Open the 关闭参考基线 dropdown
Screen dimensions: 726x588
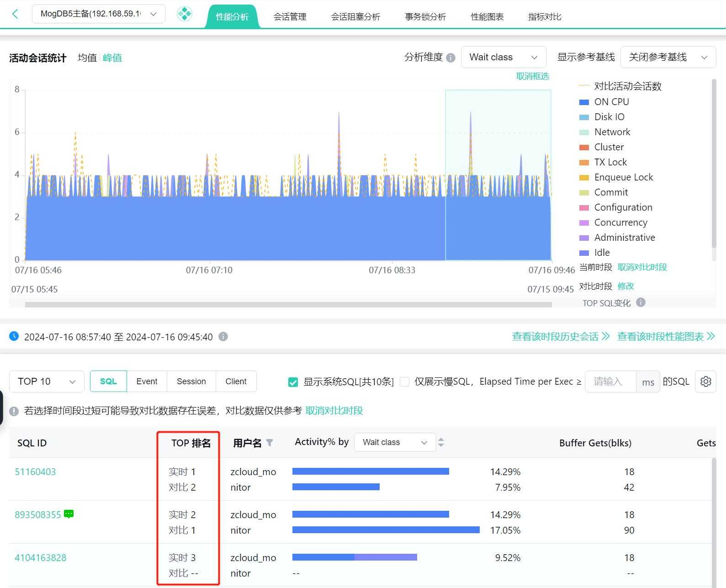pyautogui.click(x=668, y=57)
